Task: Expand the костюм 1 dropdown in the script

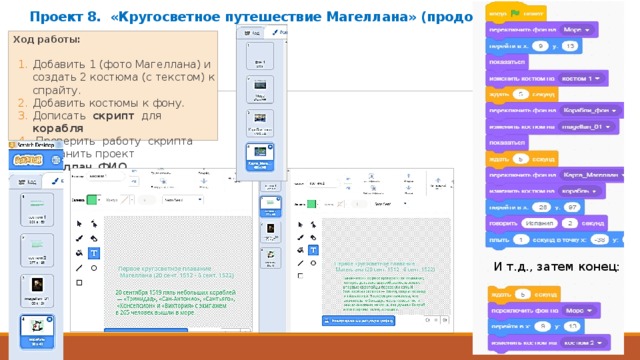Action: coord(580,78)
